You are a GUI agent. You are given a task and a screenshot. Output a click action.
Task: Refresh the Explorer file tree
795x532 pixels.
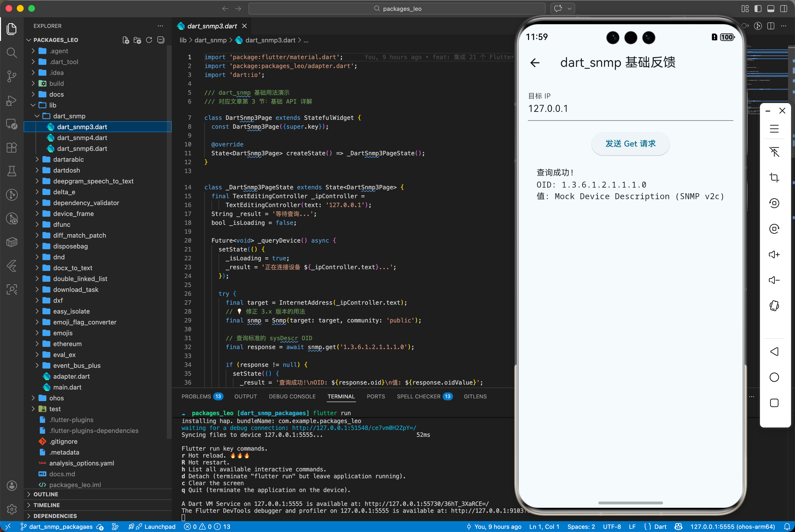coord(149,40)
